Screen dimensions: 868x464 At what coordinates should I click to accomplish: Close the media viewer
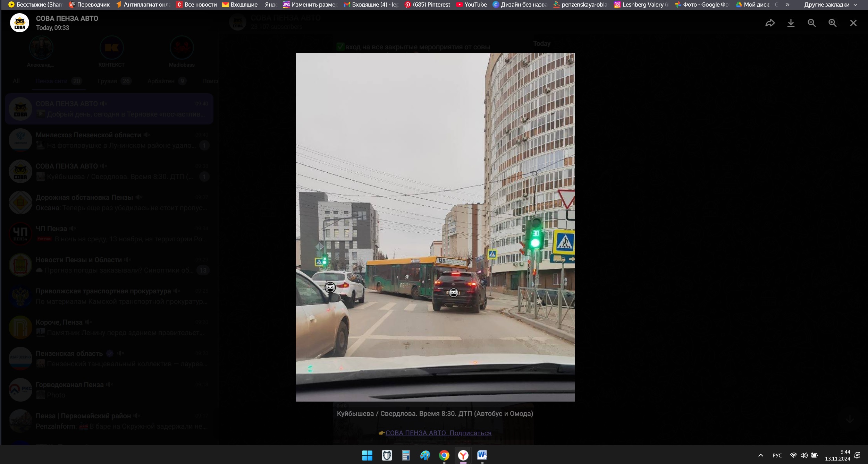853,23
